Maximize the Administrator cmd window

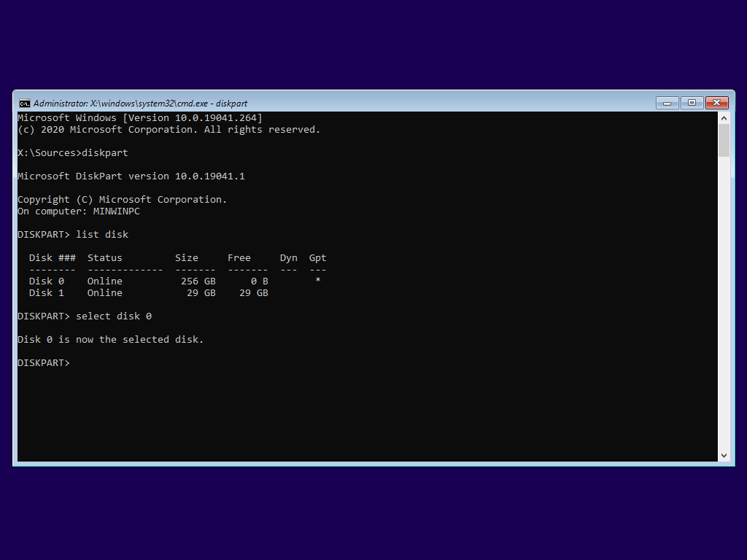click(x=692, y=103)
